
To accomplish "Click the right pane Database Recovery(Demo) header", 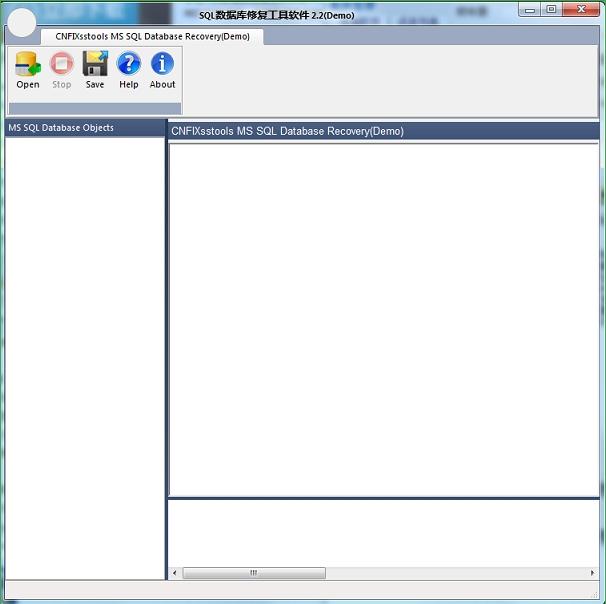I will coord(384,131).
